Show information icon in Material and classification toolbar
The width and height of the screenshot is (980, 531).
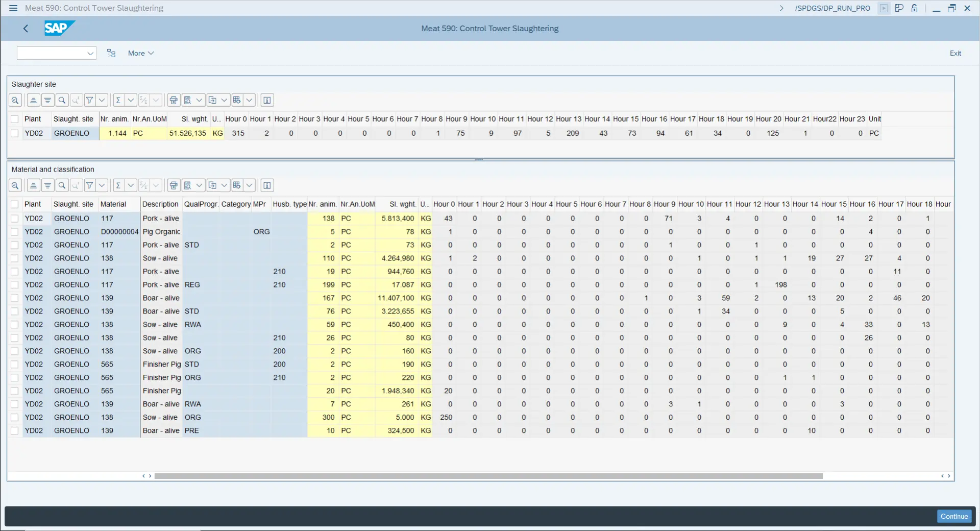coord(267,185)
